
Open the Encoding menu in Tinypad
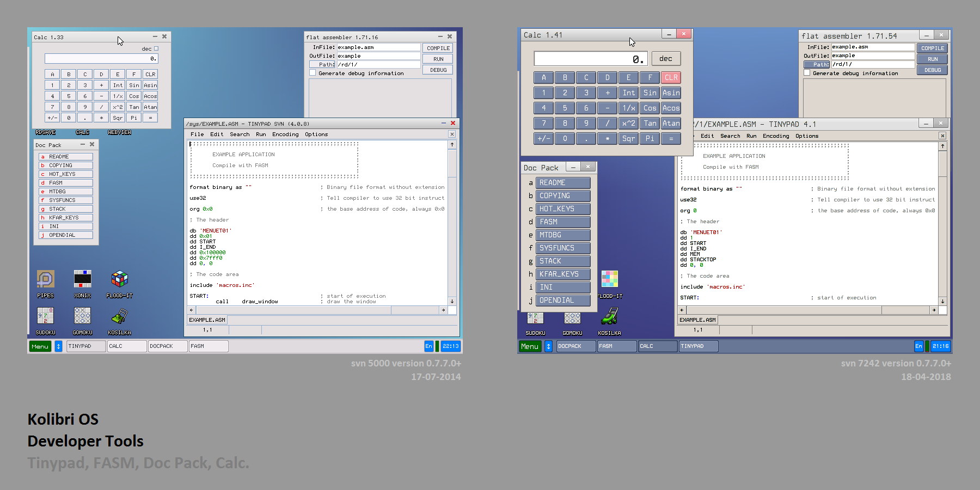[285, 134]
